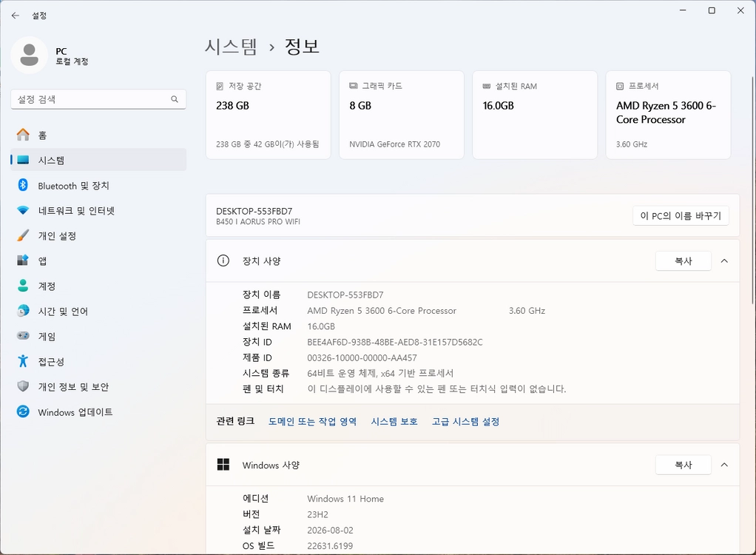Image resolution: width=756 pixels, height=555 pixels.
Task: Click the back arrow icon
Action: click(x=16, y=16)
